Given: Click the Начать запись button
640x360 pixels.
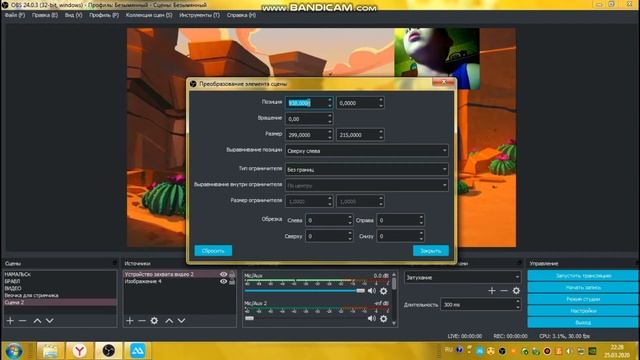Looking at the screenshot, I should click(583, 287).
